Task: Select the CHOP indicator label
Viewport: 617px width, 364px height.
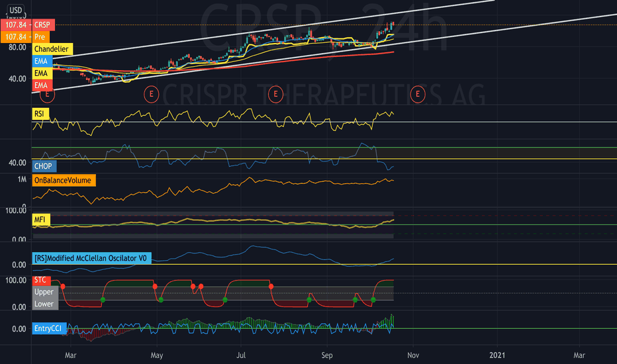Action: coord(44,166)
